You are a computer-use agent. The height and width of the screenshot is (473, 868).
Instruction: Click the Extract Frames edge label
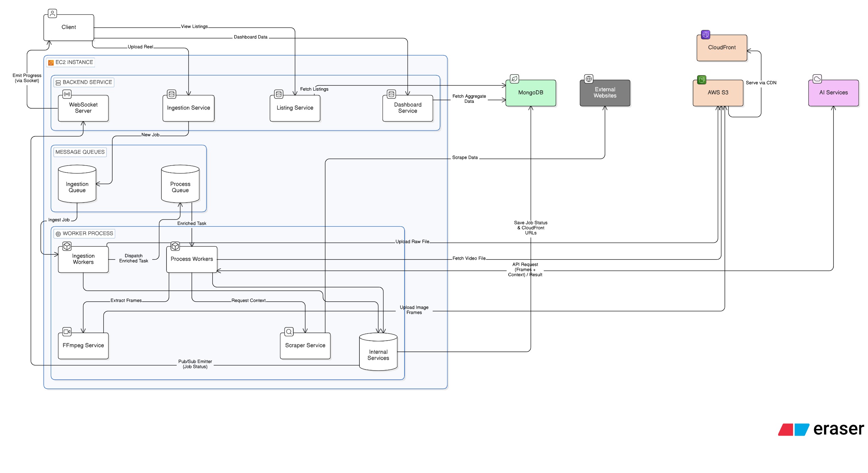(x=126, y=301)
